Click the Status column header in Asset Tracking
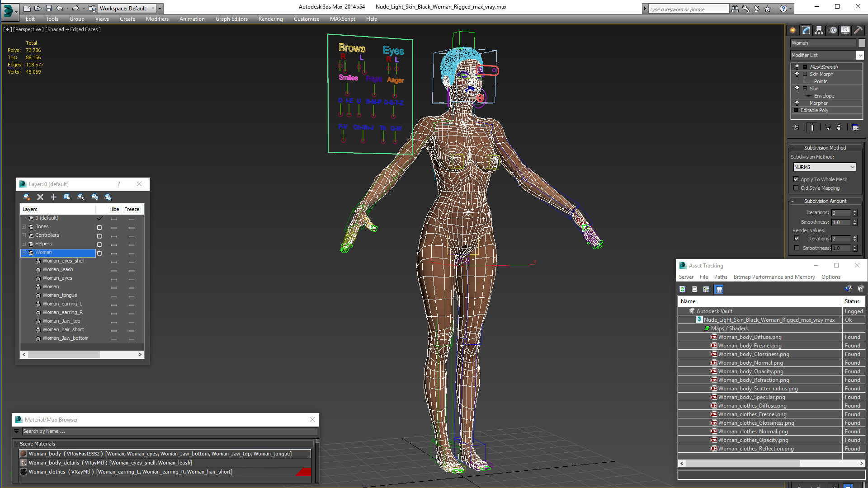 (x=854, y=301)
